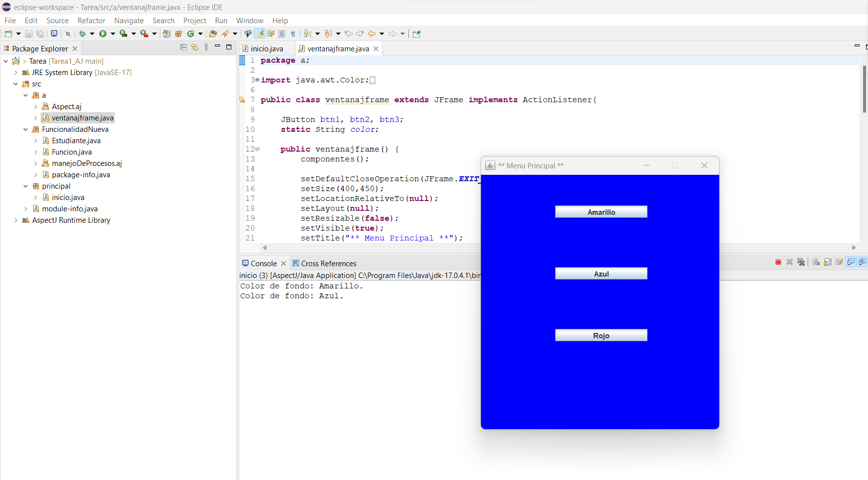This screenshot has height=480, width=868.
Task: Clear the Console output
Action: click(x=816, y=262)
